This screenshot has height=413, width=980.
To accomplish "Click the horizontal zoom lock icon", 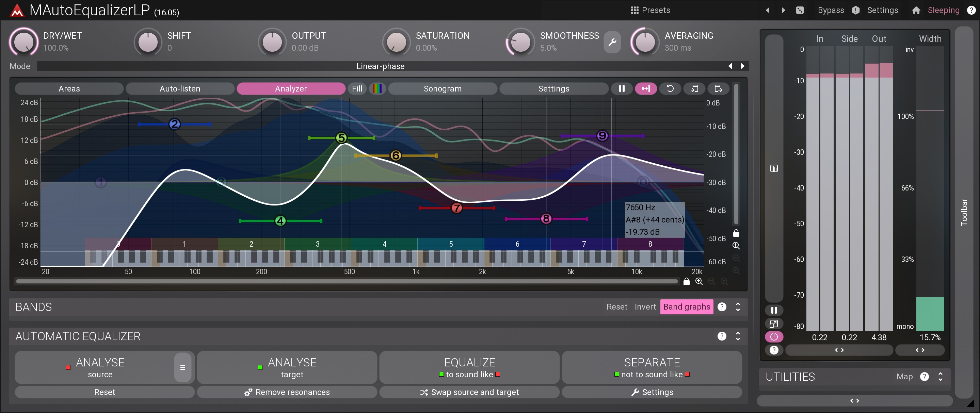I will [686, 281].
